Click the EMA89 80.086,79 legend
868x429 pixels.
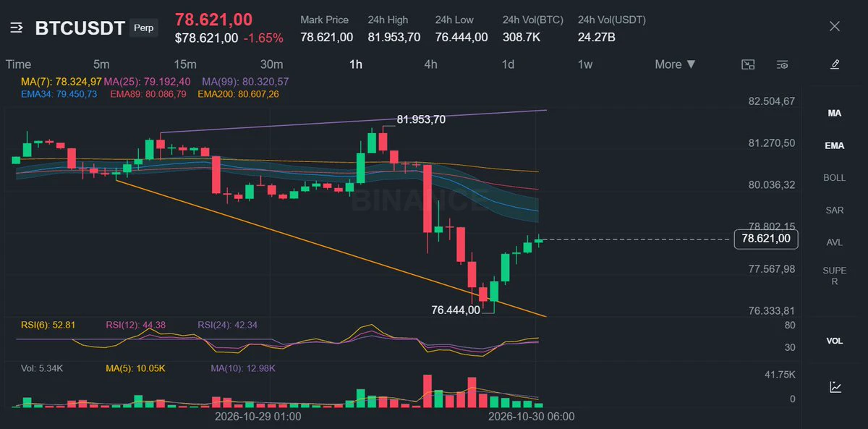coord(148,94)
